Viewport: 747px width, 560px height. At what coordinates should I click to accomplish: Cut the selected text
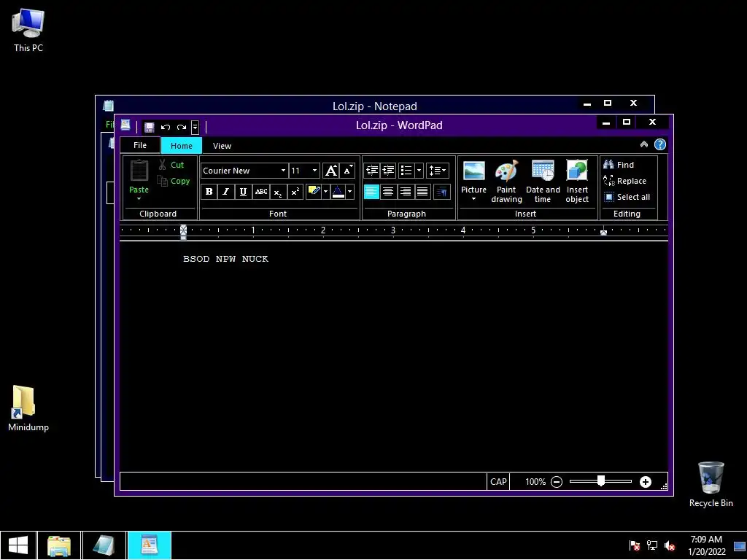pos(171,165)
